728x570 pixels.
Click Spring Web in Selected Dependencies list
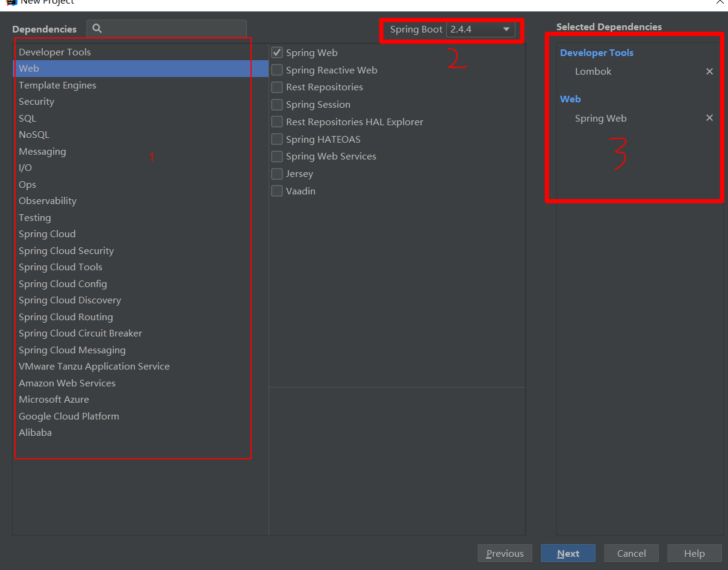(x=600, y=119)
